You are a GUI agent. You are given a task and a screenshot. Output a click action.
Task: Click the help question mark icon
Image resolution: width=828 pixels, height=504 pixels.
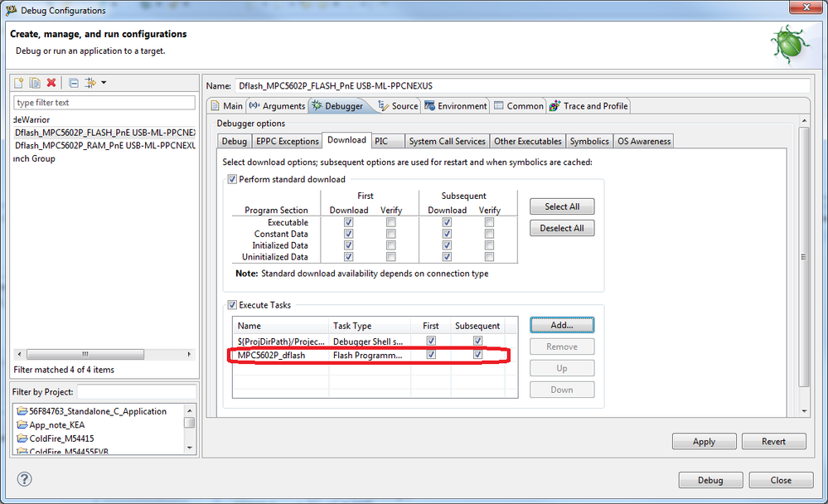pos(24,479)
